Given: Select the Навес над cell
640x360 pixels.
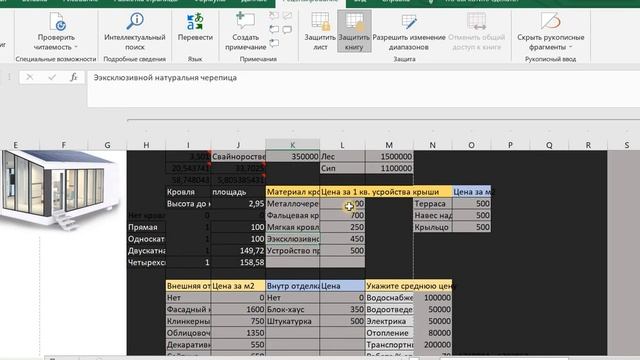Looking at the screenshot, I should pos(433,216).
